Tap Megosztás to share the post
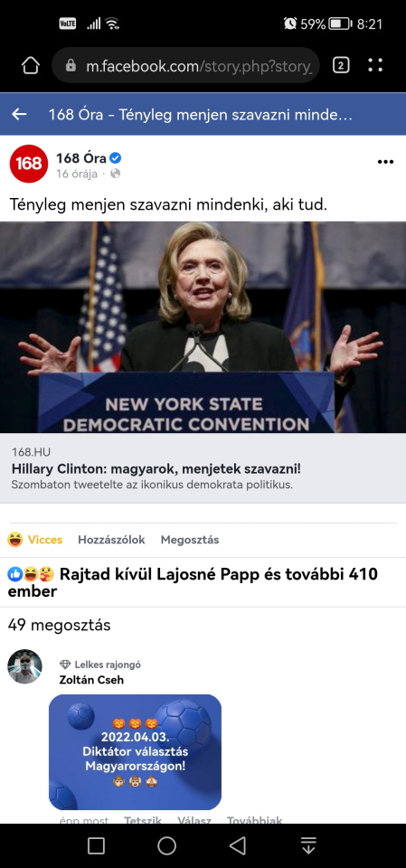Screen dimensions: 406x868 click(x=190, y=540)
